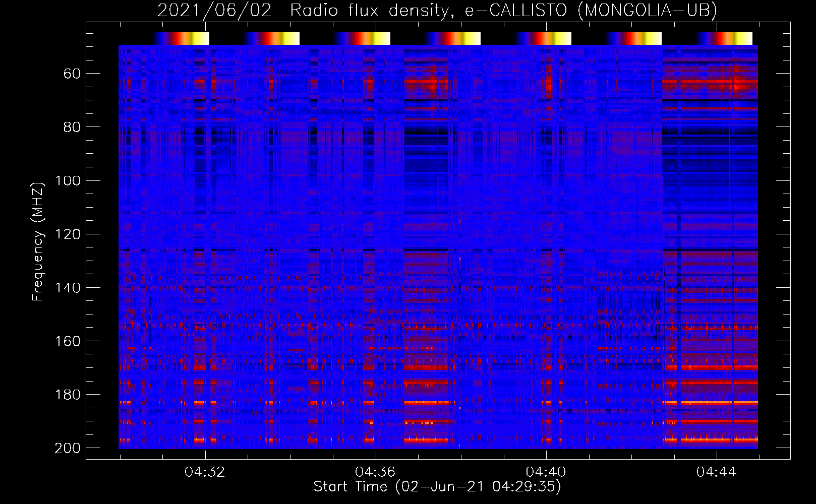
Task: Click the 04:40 time axis label
Action: coord(546,472)
